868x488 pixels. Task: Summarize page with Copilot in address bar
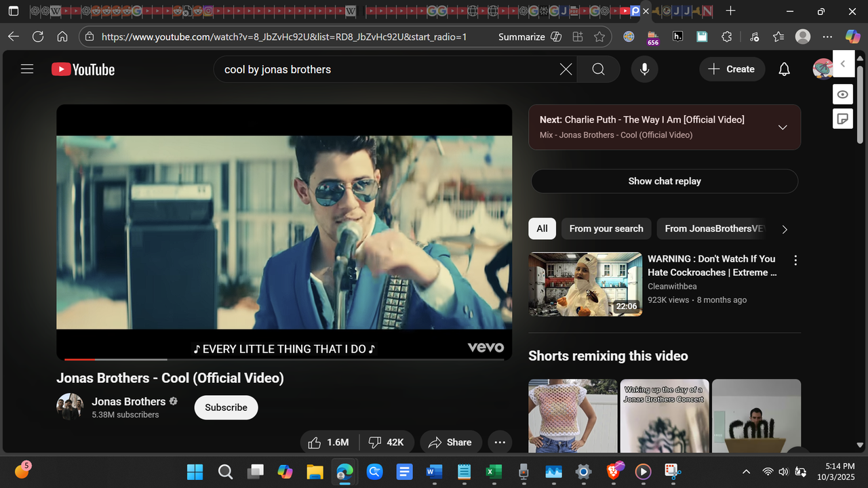pos(530,37)
